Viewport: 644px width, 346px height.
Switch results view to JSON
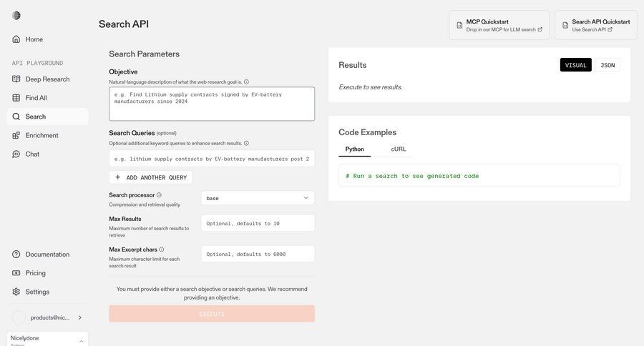607,65
